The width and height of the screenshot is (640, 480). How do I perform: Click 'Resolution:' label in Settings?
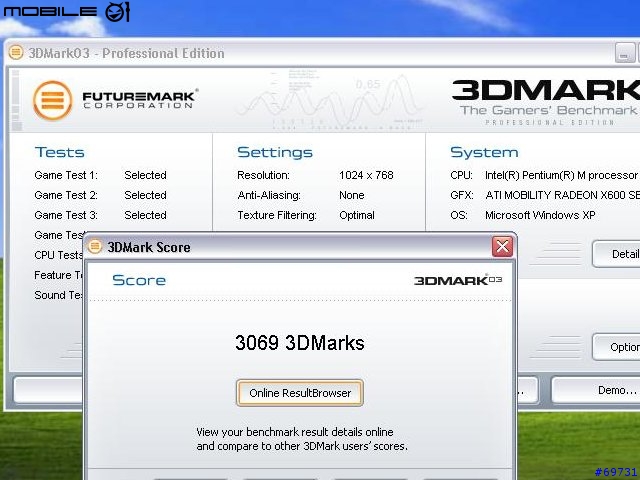[263, 175]
